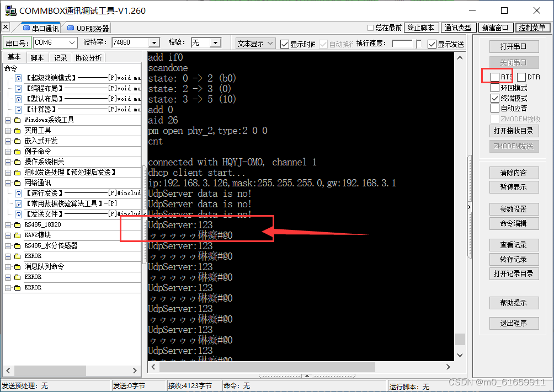Toggle the 显示时间 checkbox
Image resolution: width=554 pixels, height=392 pixels.
(x=284, y=44)
